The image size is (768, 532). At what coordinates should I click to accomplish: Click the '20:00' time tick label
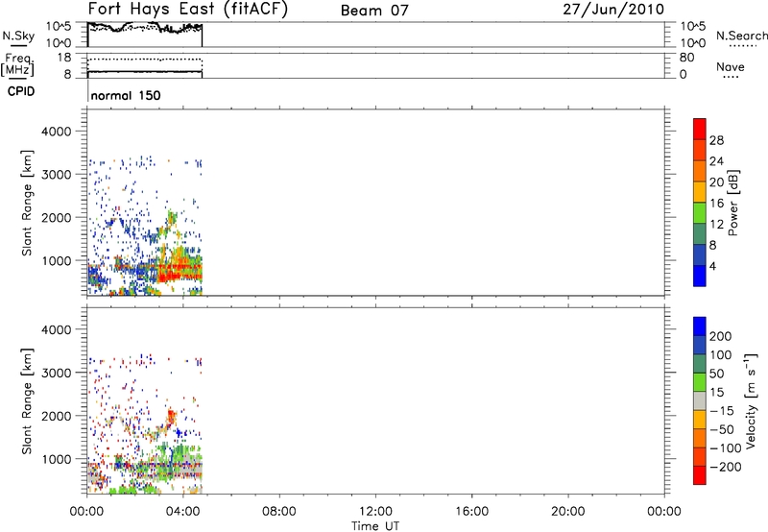click(x=567, y=512)
